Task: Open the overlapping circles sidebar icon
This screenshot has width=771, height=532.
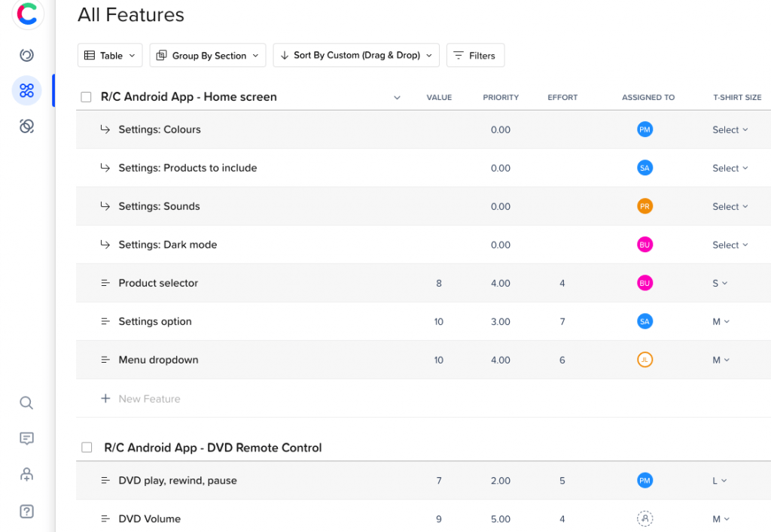Action: pos(26,126)
